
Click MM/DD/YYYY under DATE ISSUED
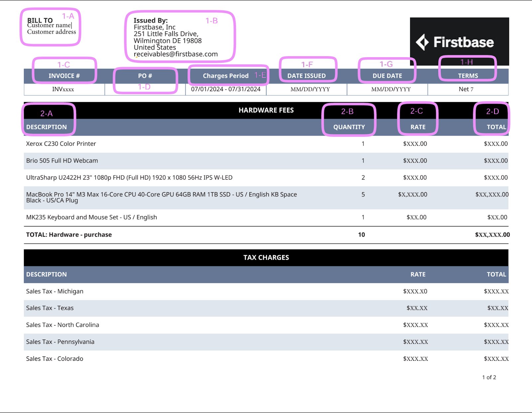coord(310,89)
